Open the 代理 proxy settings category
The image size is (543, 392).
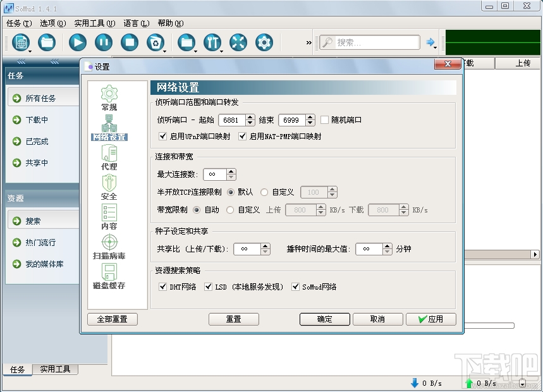point(109,157)
